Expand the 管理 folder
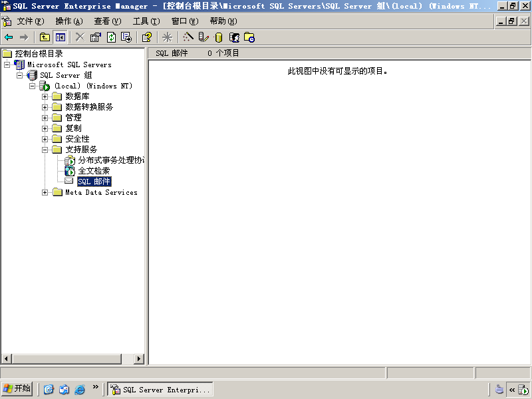Screen dimensions: 532x399 pos(45,118)
